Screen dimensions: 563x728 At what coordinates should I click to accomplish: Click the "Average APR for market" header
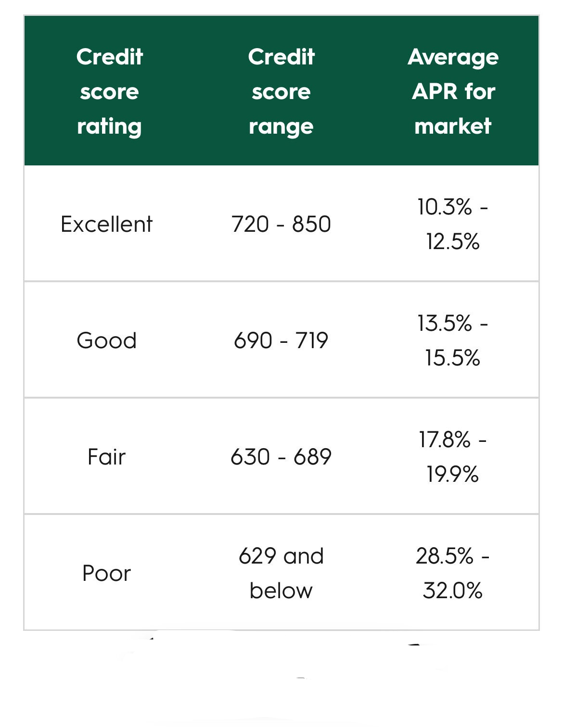[x=453, y=91]
